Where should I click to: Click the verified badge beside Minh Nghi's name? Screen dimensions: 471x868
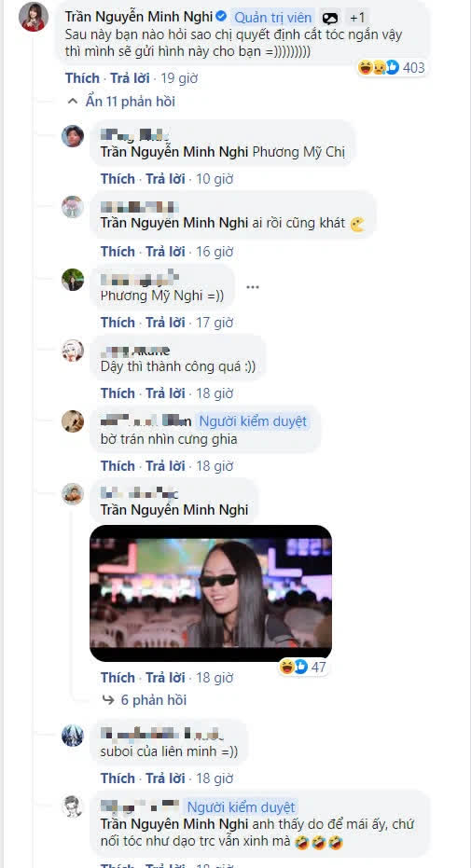pyautogui.click(x=220, y=17)
